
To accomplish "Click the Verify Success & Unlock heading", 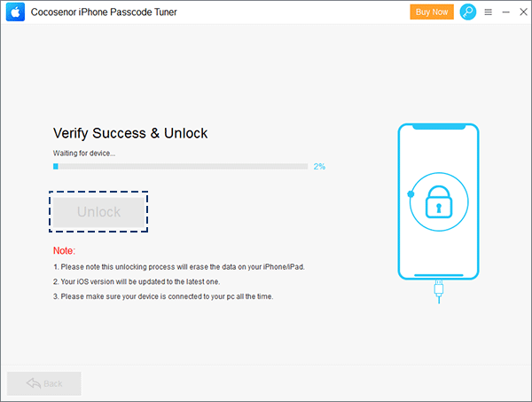I will pyautogui.click(x=130, y=133).
